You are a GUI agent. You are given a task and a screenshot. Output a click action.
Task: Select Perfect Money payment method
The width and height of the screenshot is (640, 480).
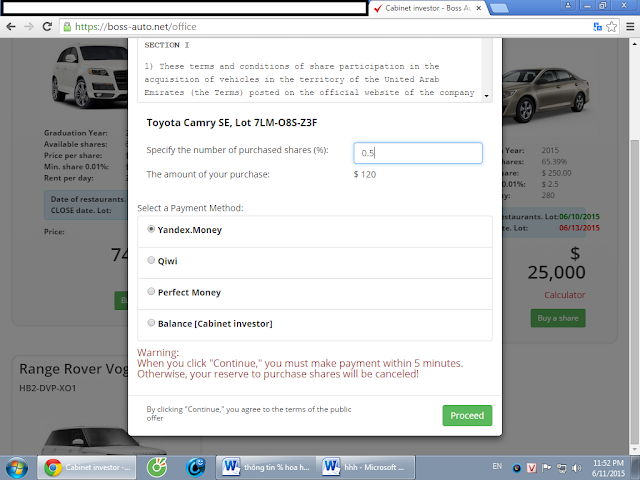[x=151, y=291]
